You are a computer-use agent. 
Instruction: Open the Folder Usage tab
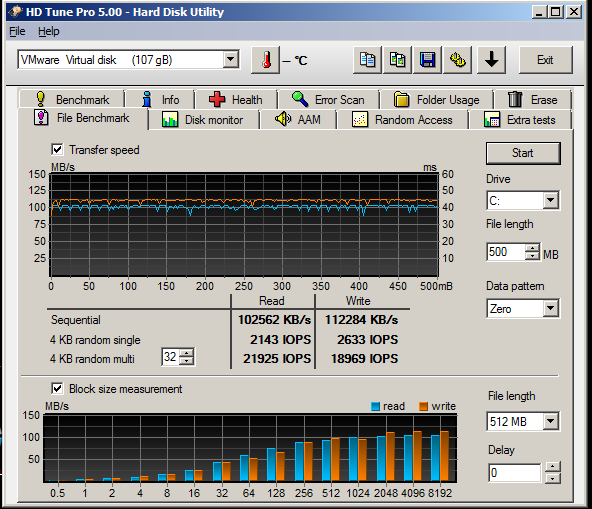coord(436,100)
